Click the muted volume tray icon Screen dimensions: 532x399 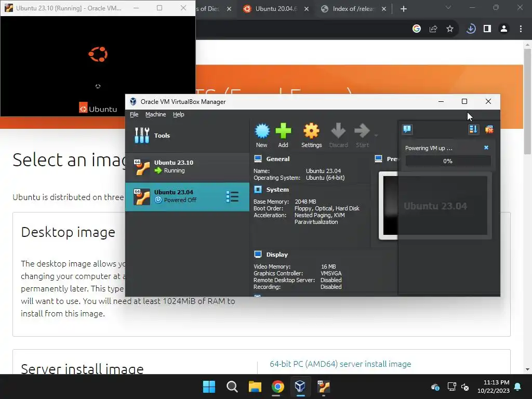pyautogui.click(x=465, y=387)
